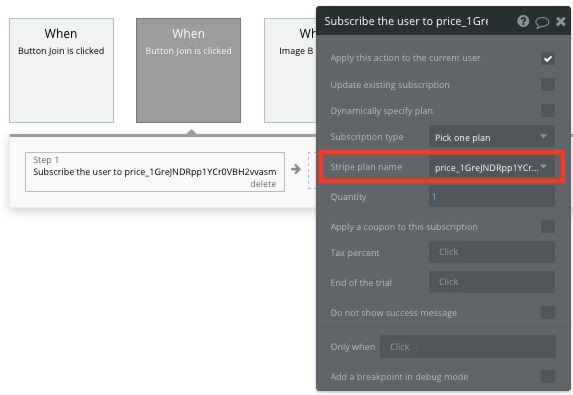Open the Stripe plan name dropdown
The width and height of the screenshot is (573, 395).
[x=492, y=167]
